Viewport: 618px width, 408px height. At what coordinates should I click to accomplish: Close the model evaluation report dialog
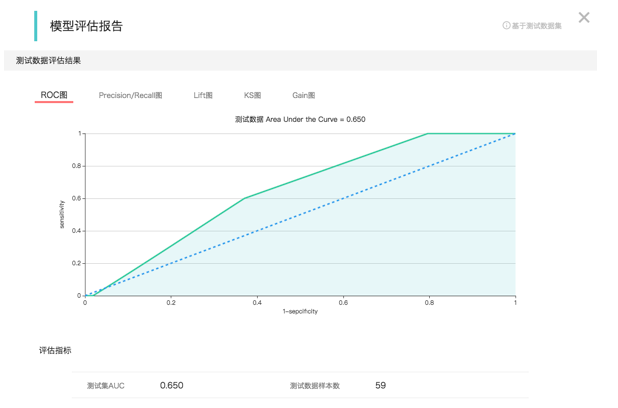tap(584, 18)
